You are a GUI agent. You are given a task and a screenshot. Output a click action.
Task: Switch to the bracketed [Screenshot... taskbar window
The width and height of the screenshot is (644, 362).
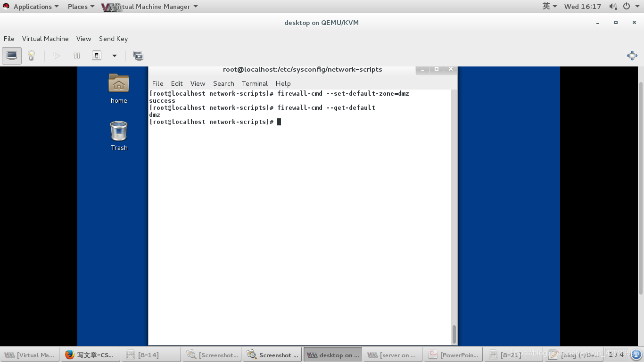point(212,355)
